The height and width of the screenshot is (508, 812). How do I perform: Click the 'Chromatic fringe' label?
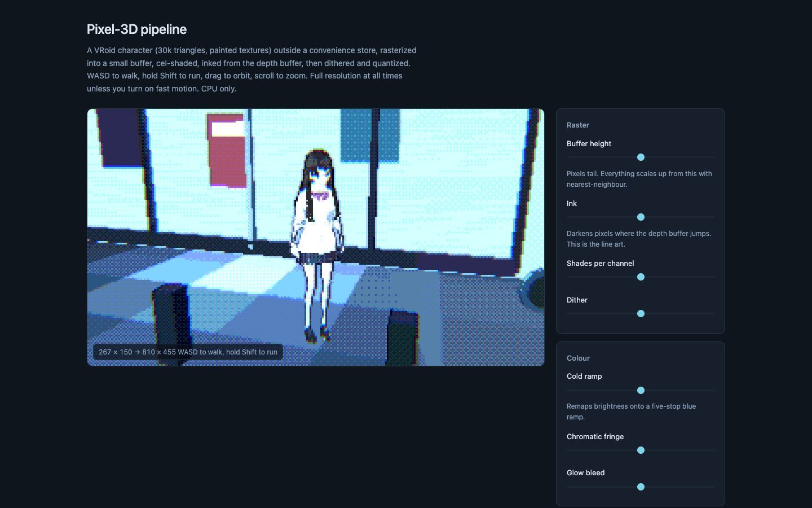point(595,437)
